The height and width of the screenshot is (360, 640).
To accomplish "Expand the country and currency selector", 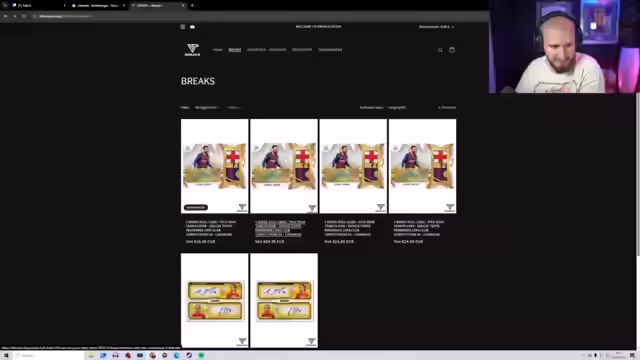I will point(436,27).
